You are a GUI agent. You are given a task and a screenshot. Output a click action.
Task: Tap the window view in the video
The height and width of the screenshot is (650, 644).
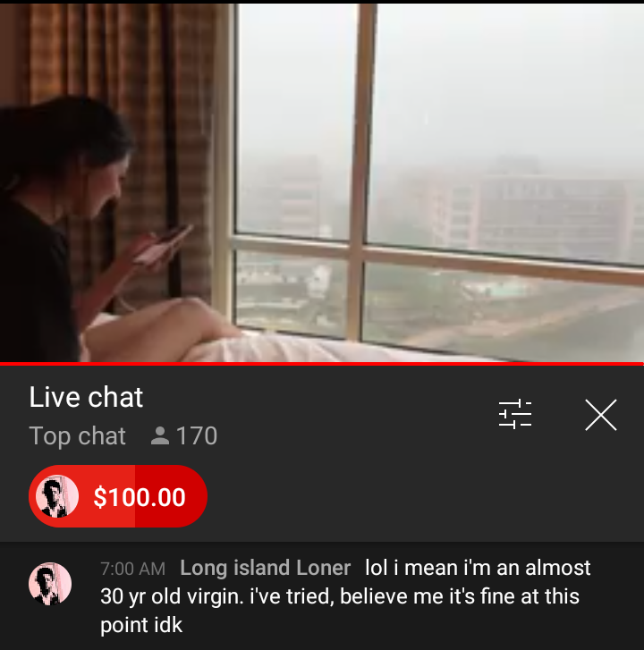click(x=439, y=178)
